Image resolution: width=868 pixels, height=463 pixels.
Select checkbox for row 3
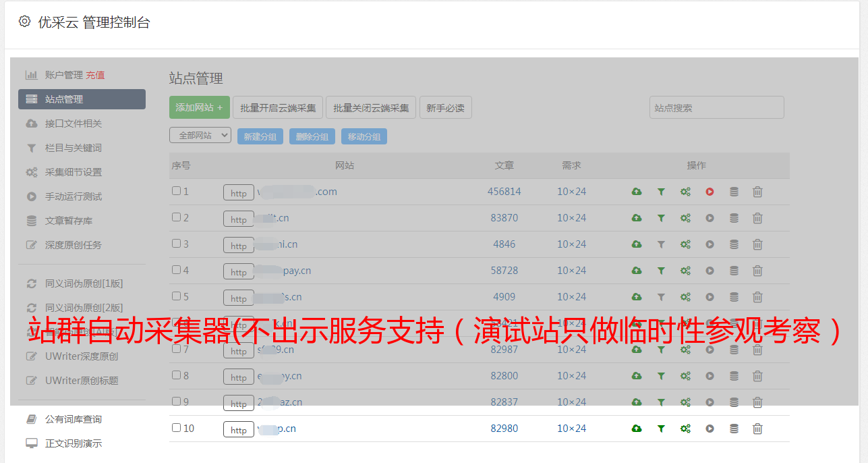pos(176,244)
